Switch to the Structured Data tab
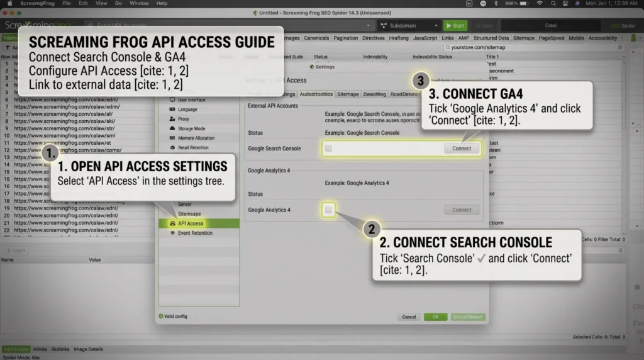Screen dimensions: 644x360 [x=491, y=38]
